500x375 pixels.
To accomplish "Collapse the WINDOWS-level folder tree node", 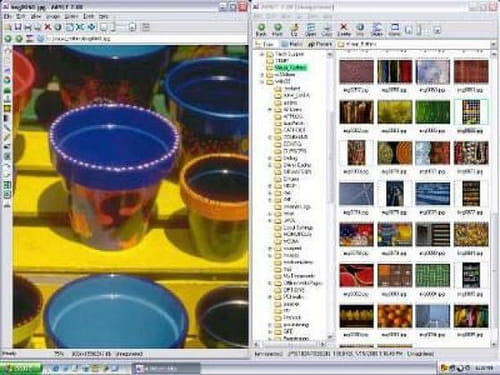I will tap(262, 81).
